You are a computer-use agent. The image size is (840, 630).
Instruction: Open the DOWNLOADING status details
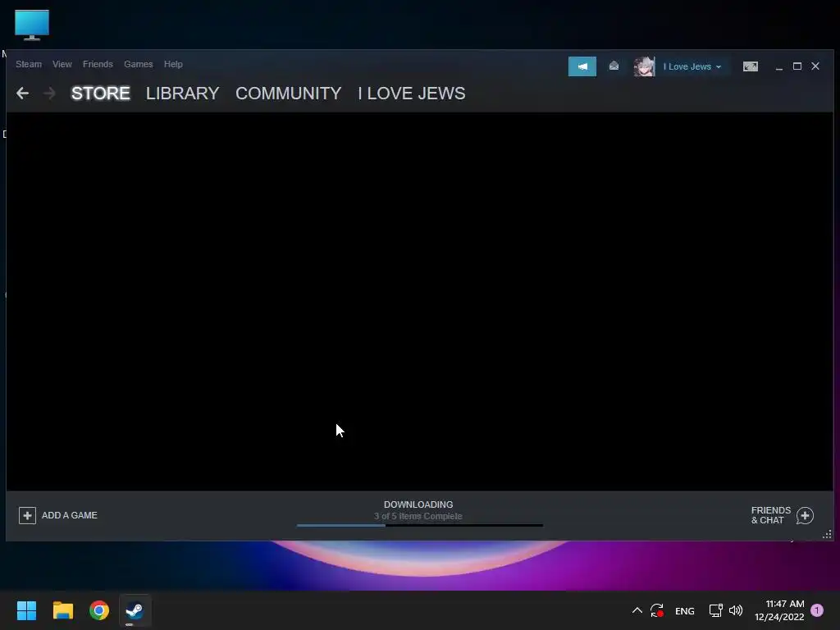(x=418, y=504)
